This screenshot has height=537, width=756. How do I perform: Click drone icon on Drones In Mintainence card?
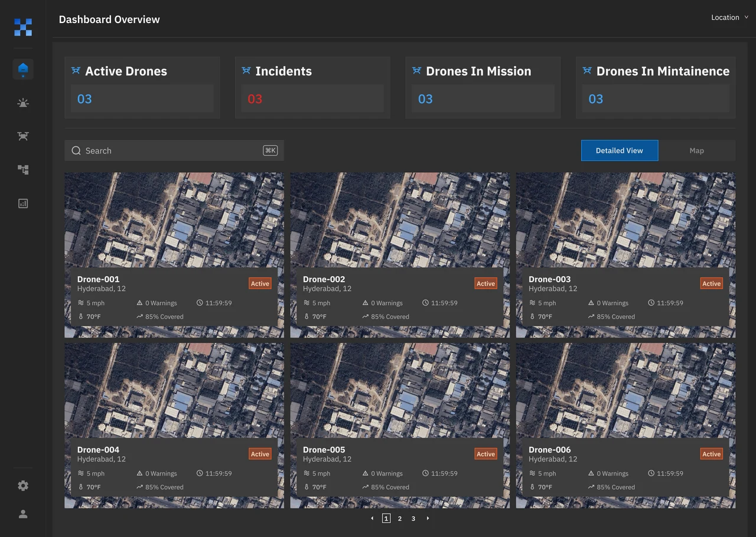click(587, 71)
